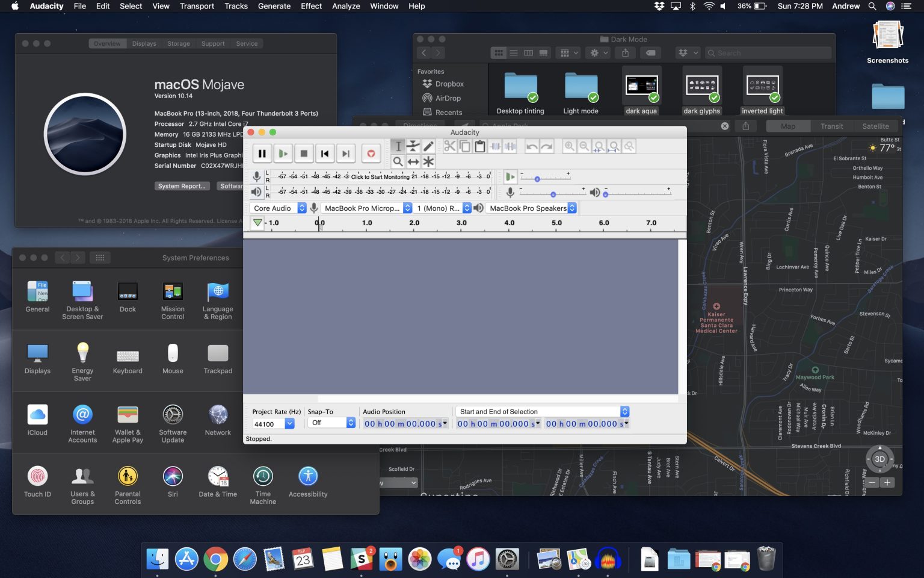Select the Draw tool pencil icon
The width and height of the screenshot is (924, 578).
point(428,146)
